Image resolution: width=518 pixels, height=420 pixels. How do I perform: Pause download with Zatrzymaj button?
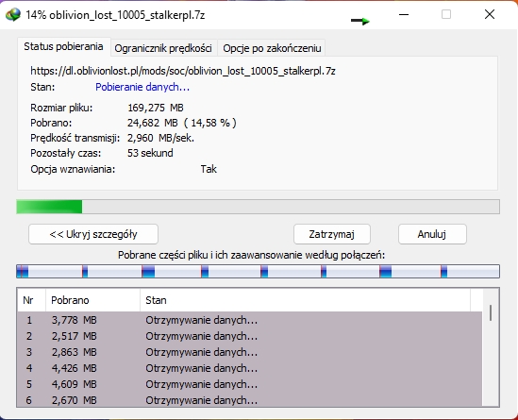(332, 234)
